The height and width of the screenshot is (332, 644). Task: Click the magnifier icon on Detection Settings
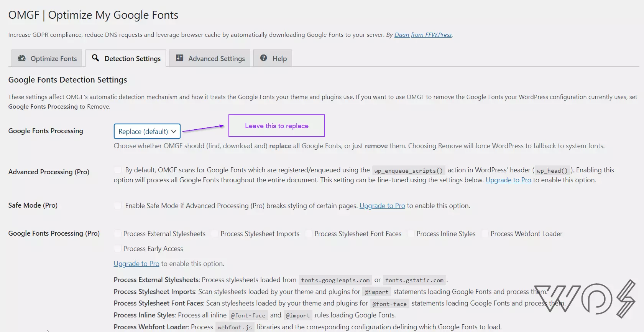tap(95, 58)
